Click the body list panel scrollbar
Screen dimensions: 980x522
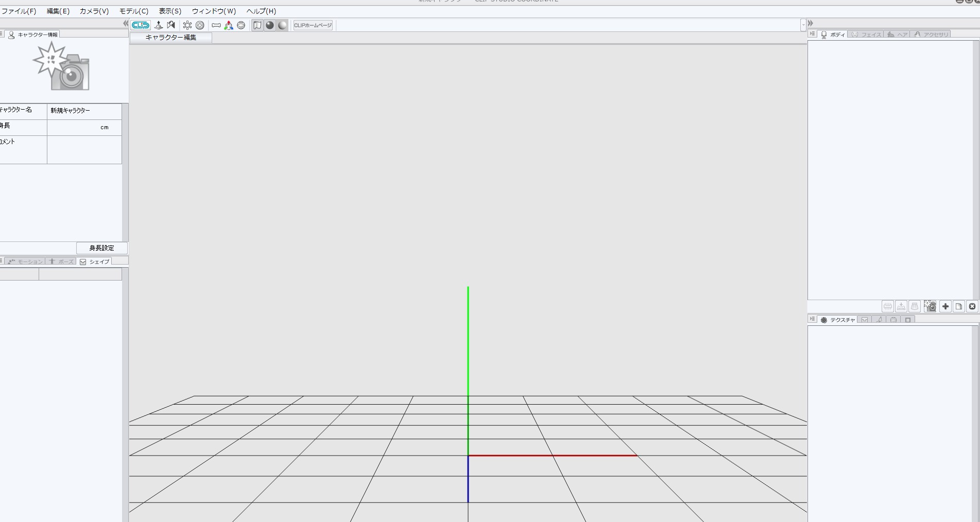coord(975,170)
